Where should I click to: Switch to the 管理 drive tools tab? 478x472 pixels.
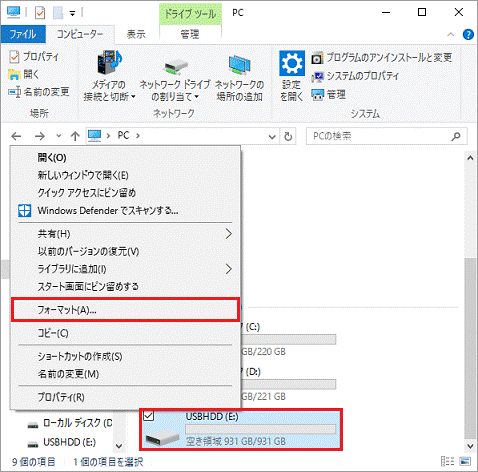point(190,34)
